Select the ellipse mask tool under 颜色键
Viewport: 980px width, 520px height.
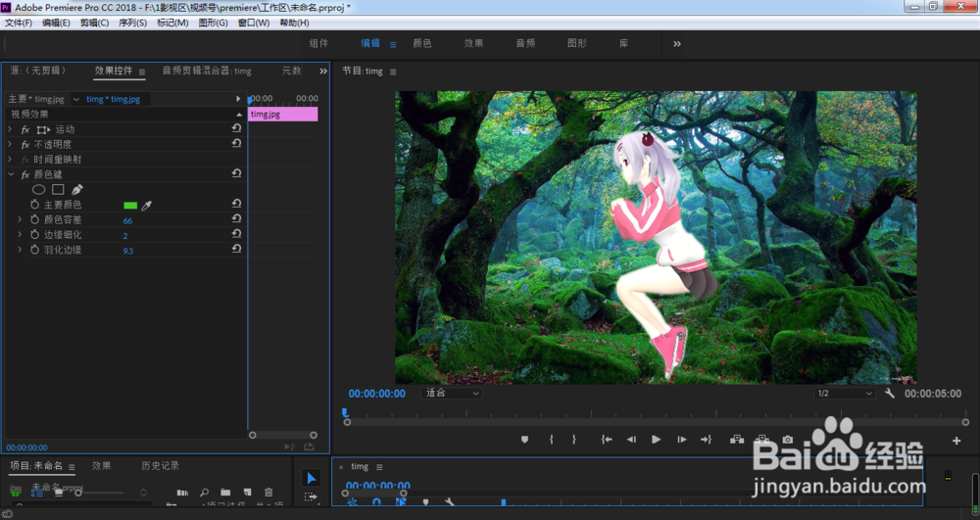(39, 189)
